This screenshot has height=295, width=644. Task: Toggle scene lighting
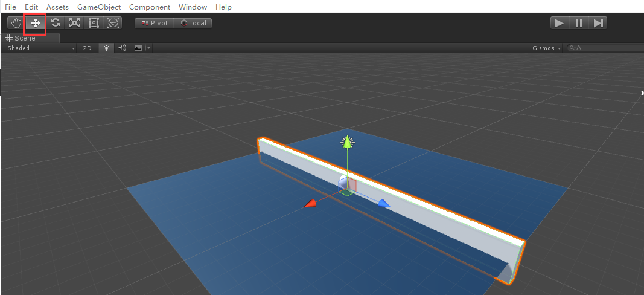click(106, 48)
